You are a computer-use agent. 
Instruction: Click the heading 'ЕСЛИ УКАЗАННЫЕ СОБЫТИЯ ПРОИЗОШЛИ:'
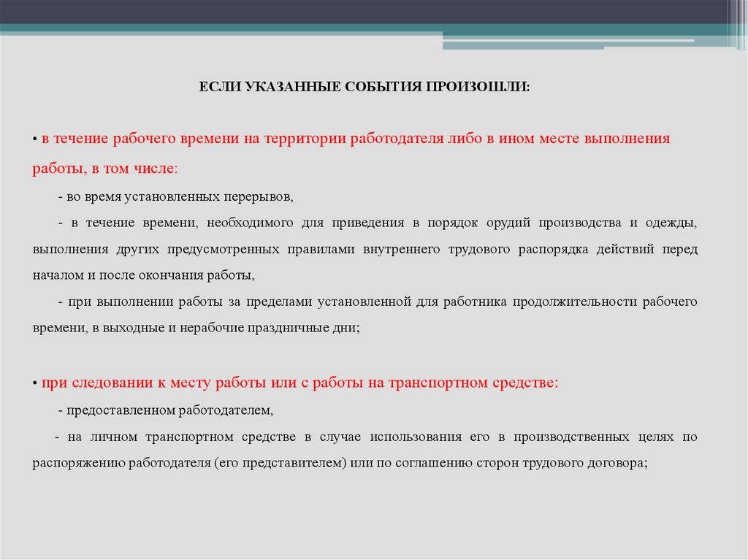click(x=364, y=87)
